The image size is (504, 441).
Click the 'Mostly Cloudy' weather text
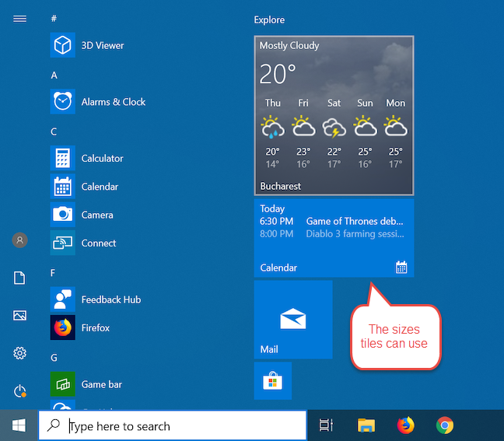click(289, 46)
